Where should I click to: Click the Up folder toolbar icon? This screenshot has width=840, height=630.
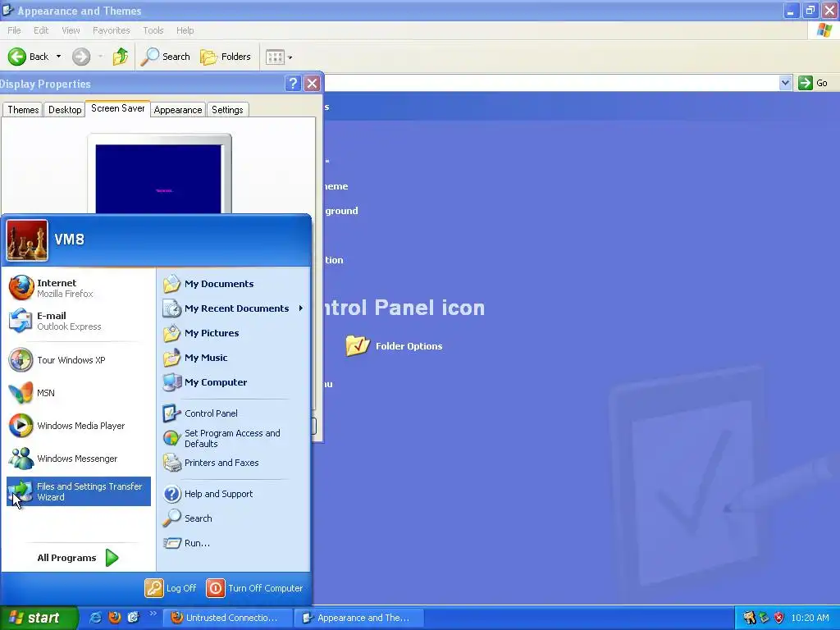coord(120,57)
